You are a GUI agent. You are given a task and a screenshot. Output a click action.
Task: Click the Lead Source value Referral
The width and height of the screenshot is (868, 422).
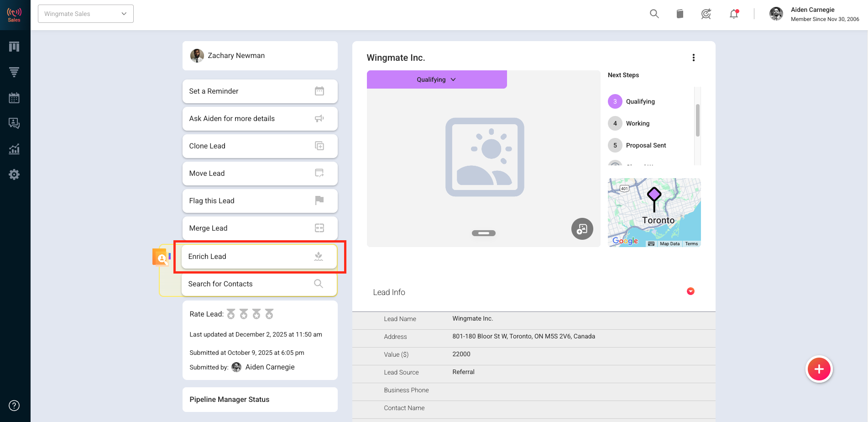(464, 372)
